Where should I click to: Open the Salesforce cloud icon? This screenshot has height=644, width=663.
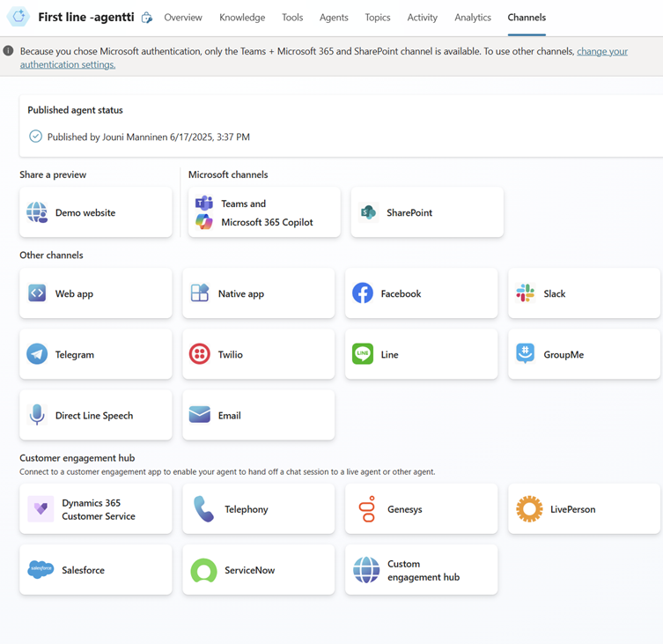click(x=41, y=570)
